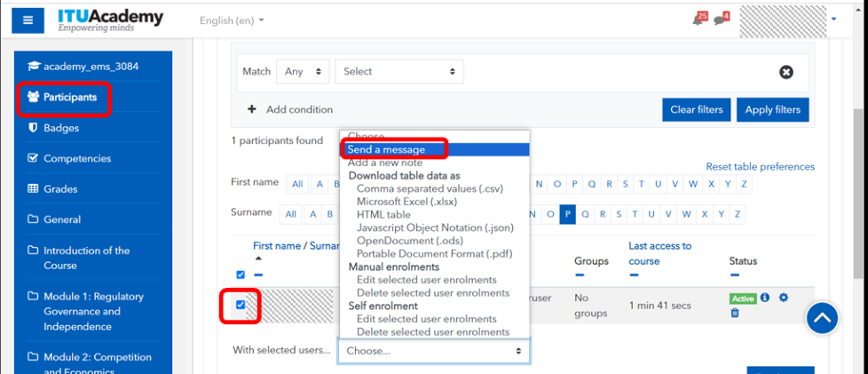Click Reset table preferences link

tap(760, 167)
